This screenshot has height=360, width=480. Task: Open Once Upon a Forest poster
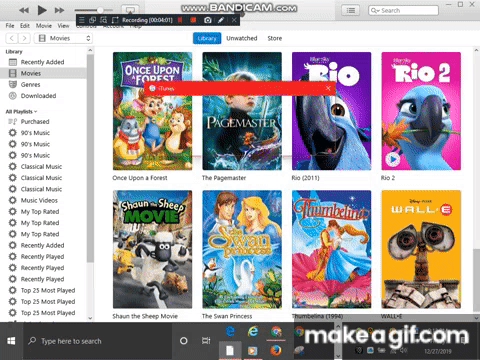(152, 111)
